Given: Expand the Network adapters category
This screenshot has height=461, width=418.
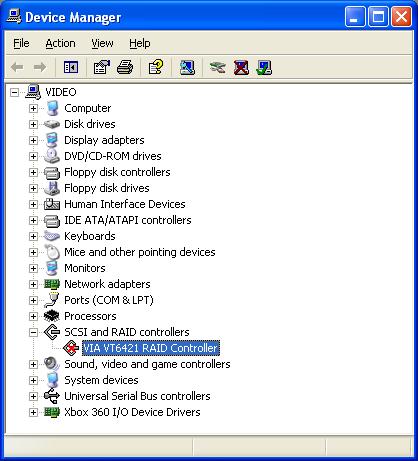Looking at the screenshot, I should pos(33,284).
